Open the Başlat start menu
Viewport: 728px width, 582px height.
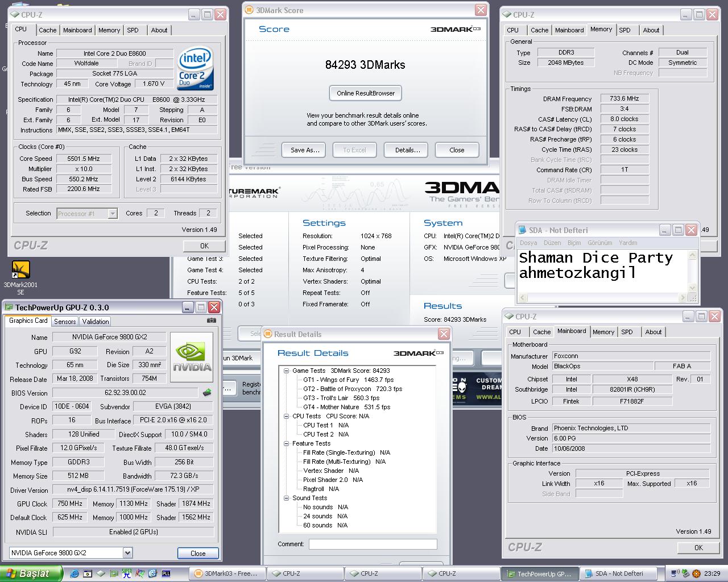[31, 573]
